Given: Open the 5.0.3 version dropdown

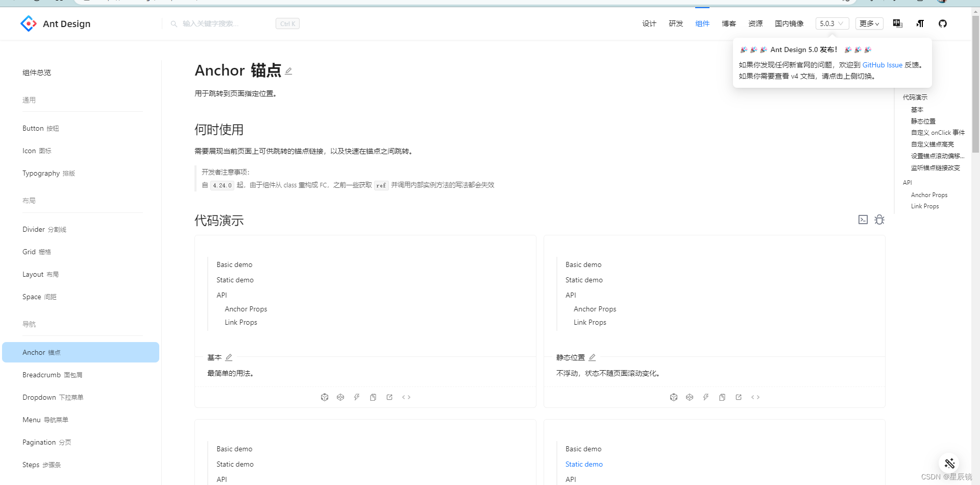Looking at the screenshot, I should (x=832, y=23).
